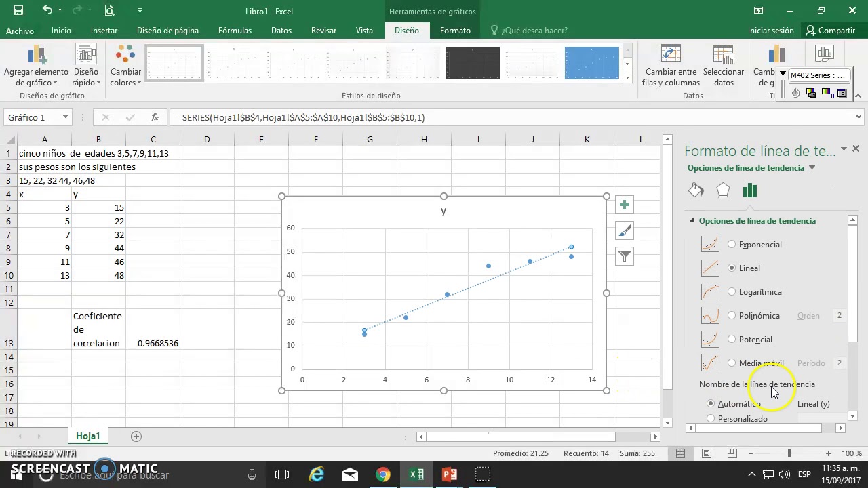Screen dimensions: 868x488
Task: Close the Formato de línea de tendencia pane
Action: [855, 148]
